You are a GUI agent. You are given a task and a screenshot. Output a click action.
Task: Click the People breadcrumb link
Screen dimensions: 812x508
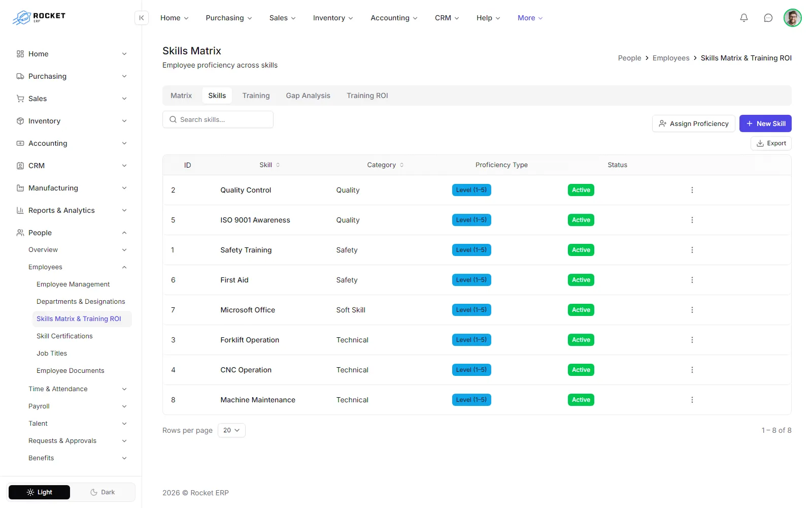click(629, 58)
